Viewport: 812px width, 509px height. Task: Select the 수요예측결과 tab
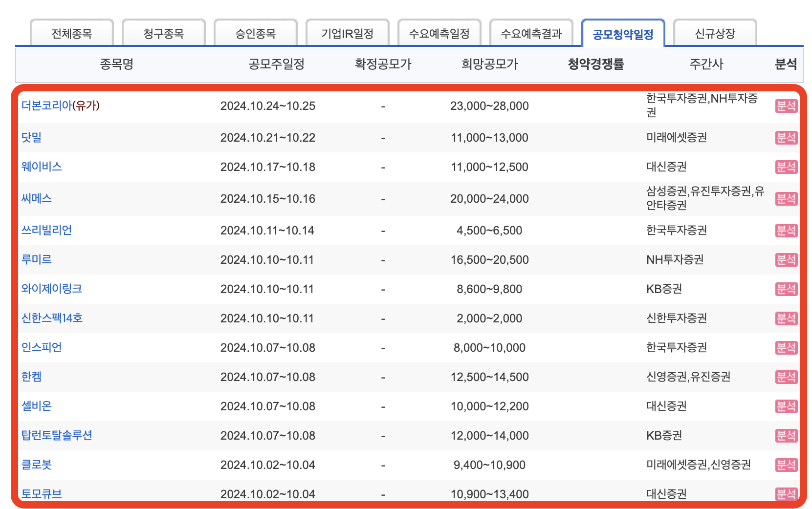531,33
